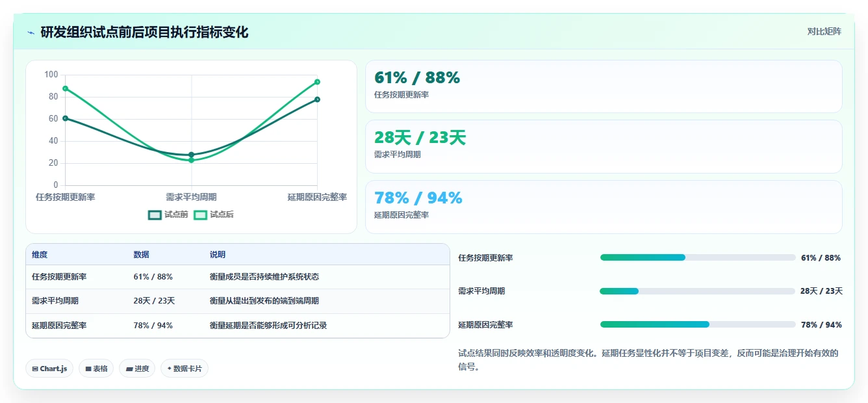Click 试点前 data point at 任务按期更新率
This screenshot has width=868, height=403.
tap(65, 118)
